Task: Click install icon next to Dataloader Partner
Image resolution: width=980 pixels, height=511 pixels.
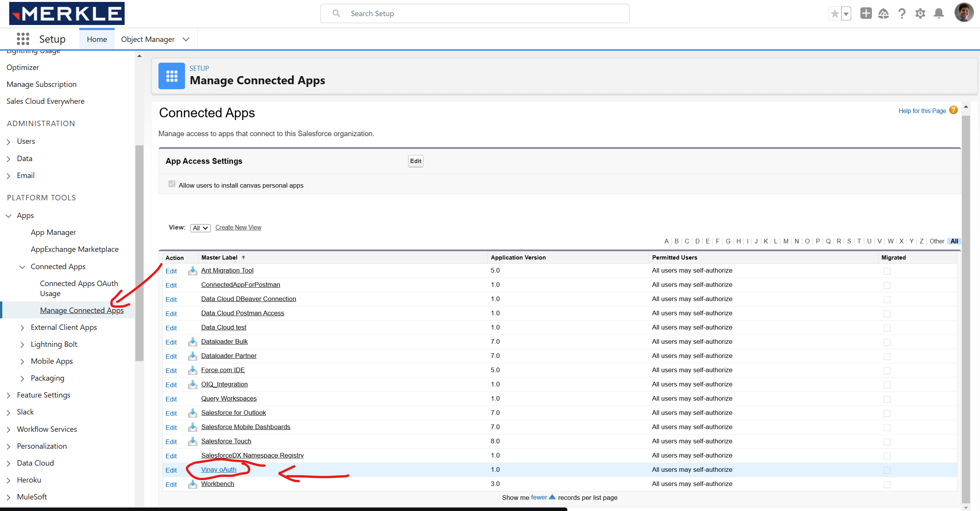Action: pyautogui.click(x=193, y=356)
